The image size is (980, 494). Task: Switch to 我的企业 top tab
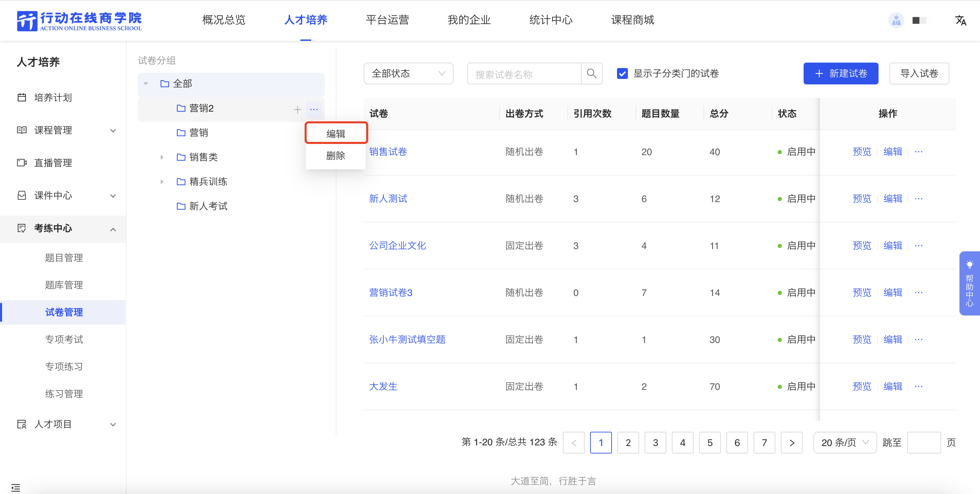tap(469, 20)
